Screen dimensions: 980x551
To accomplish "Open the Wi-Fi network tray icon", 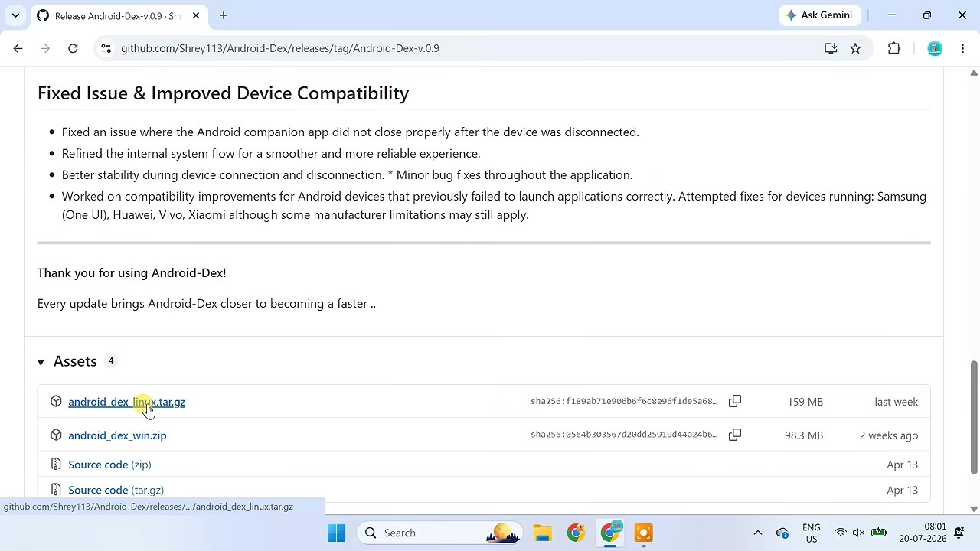I will (x=840, y=533).
